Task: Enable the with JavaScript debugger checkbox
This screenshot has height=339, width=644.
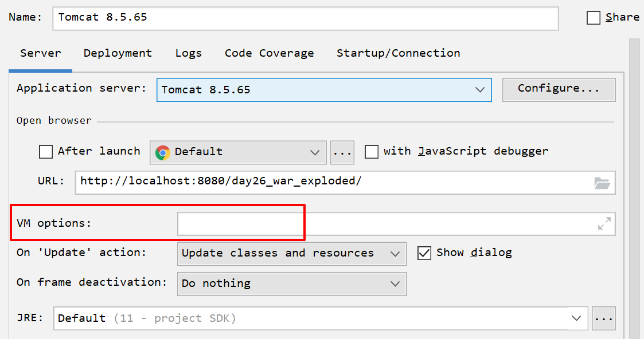Action: 371,152
